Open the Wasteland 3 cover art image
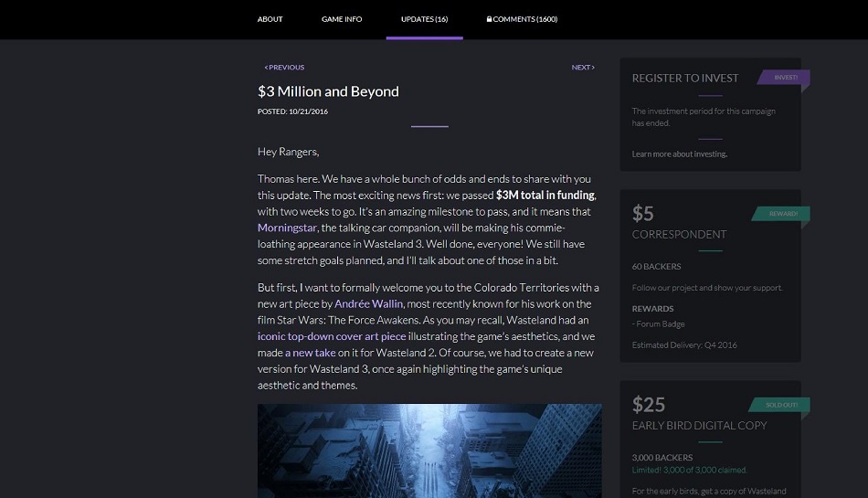Viewport: 868px width, 498px height. tap(429, 450)
